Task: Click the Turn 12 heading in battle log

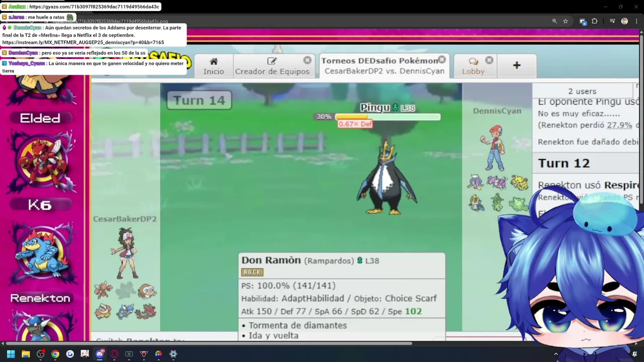Action: tap(563, 163)
